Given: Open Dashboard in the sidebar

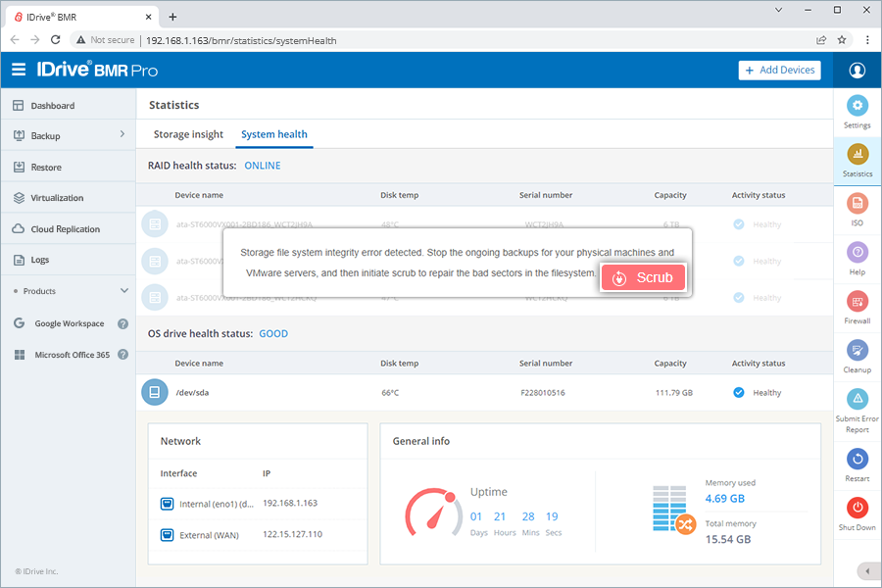Looking at the screenshot, I should pos(68,105).
